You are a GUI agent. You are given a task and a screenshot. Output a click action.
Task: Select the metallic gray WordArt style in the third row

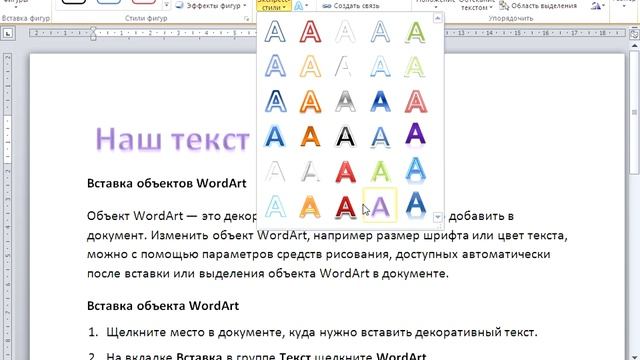point(345,101)
